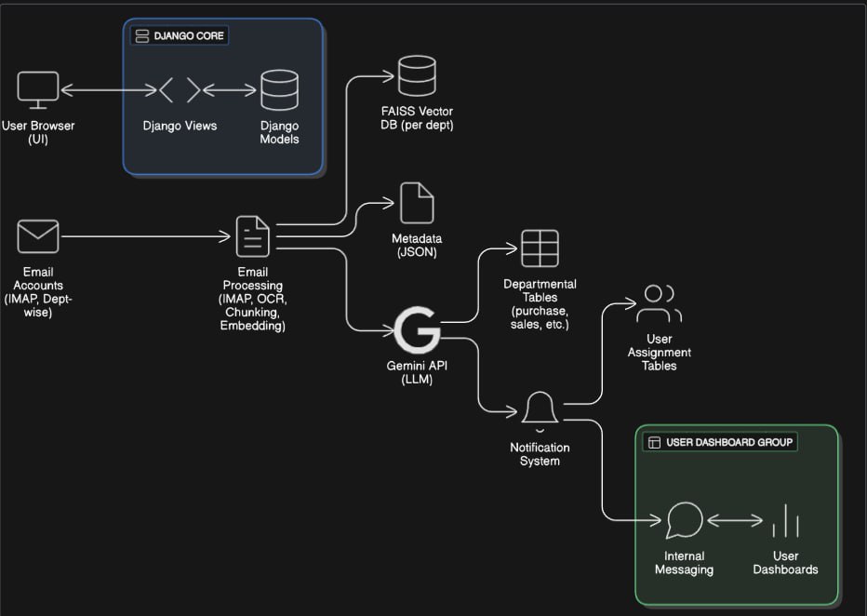Select the 'Notification System' label
867x616 pixels.
click(x=540, y=454)
